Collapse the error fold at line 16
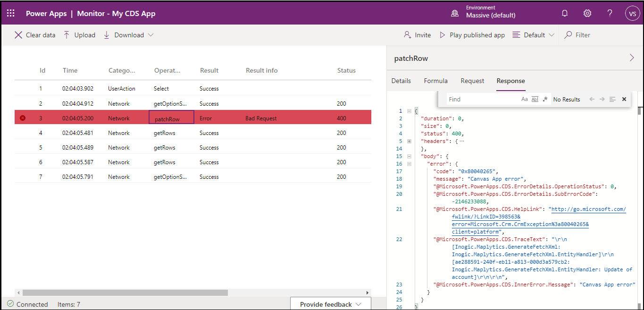The height and width of the screenshot is (310, 644). [x=409, y=164]
